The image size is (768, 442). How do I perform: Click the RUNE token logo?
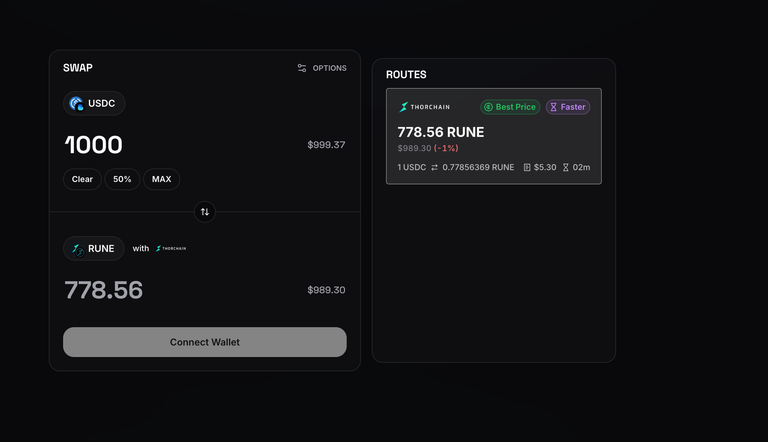(78, 249)
